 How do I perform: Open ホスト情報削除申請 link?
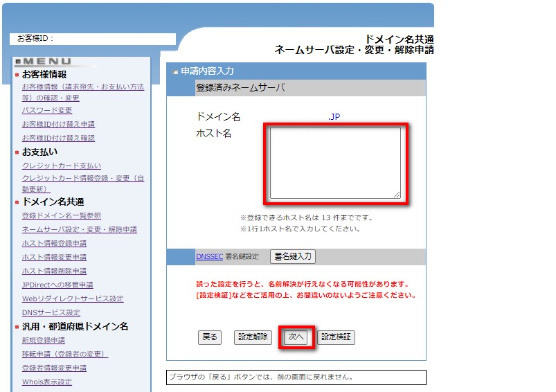click(x=54, y=271)
